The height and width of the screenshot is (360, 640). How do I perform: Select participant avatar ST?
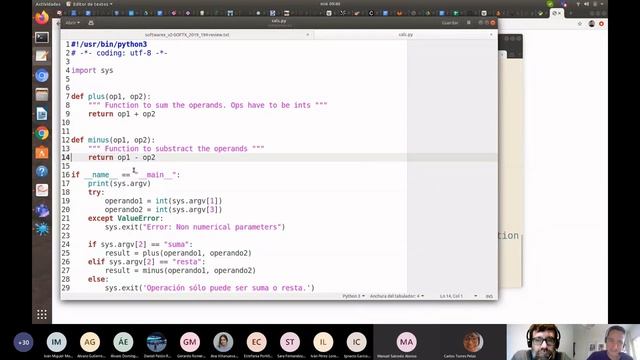click(x=290, y=342)
